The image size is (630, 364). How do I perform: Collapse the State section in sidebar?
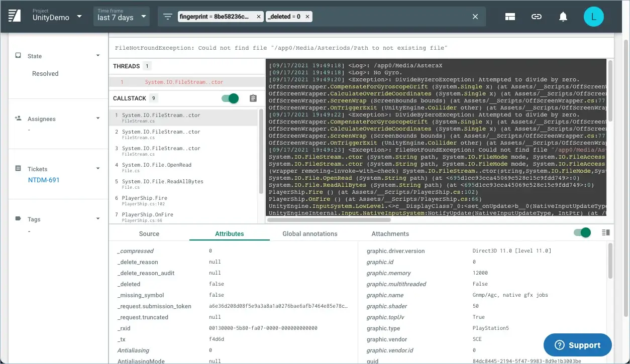click(x=98, y=56)
